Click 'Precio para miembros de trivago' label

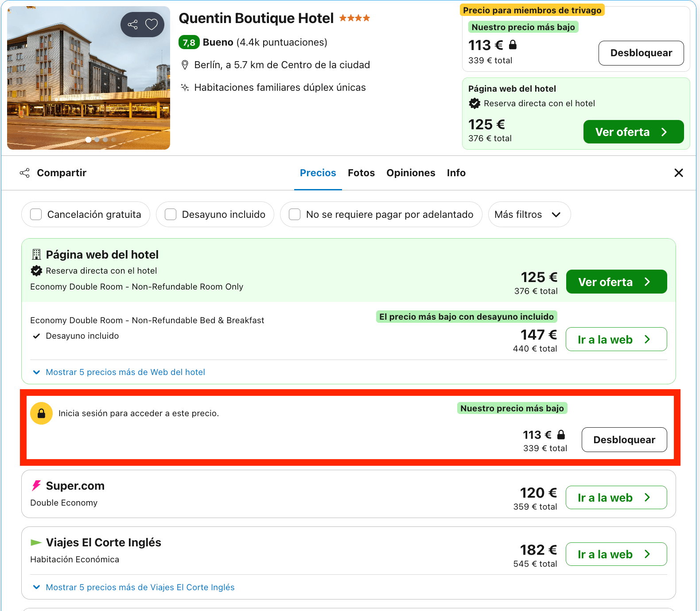(x=532, y=10)
